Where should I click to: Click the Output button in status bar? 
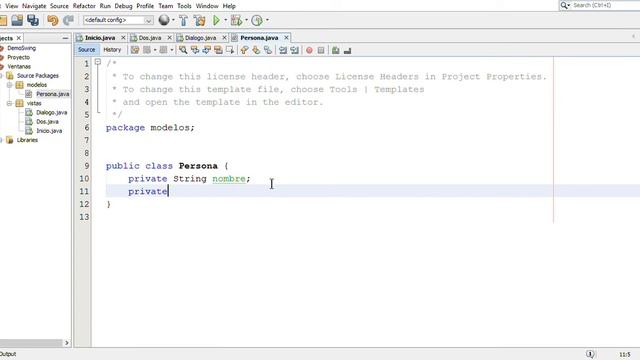tap(8, 354)
